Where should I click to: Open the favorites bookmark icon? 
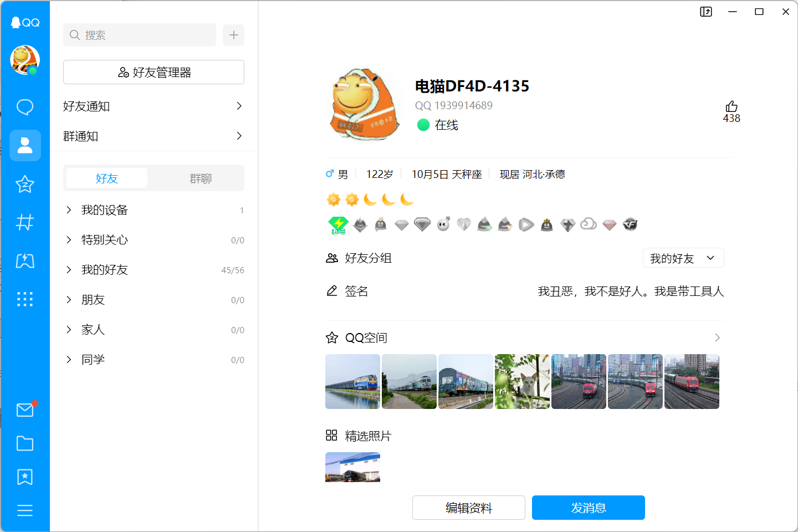pos(25,477)
